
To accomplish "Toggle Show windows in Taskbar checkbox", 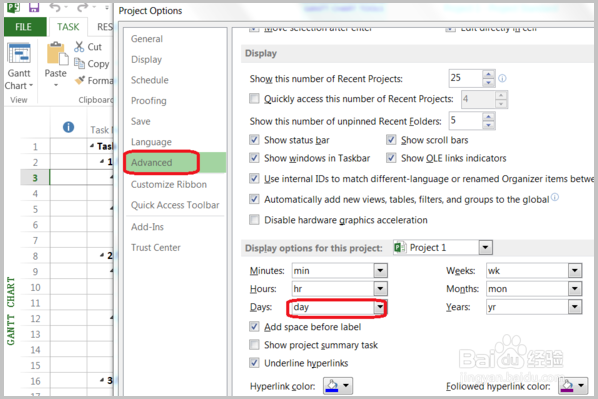I will coord(254,158).
